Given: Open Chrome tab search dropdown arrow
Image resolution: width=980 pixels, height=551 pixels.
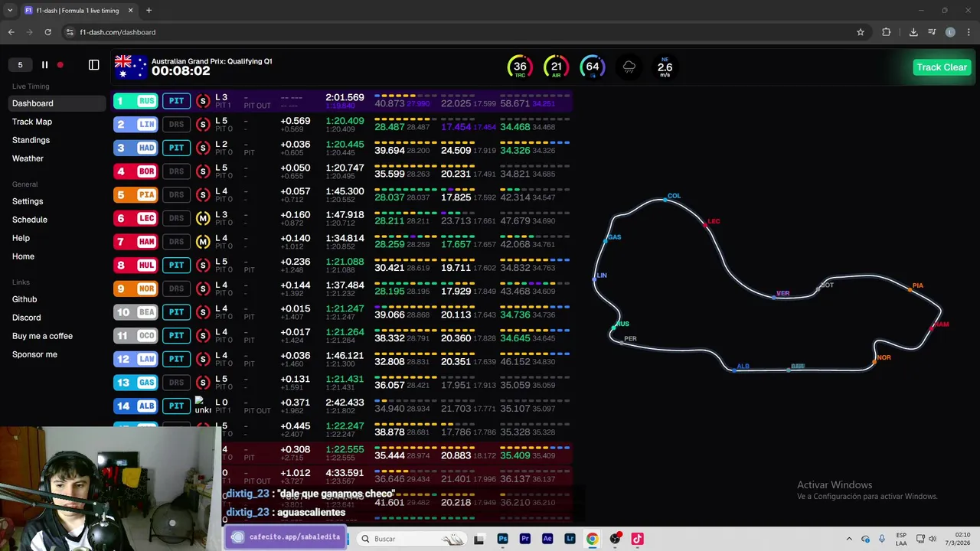Looking at the screenshot, I should [x=10, y=11].
